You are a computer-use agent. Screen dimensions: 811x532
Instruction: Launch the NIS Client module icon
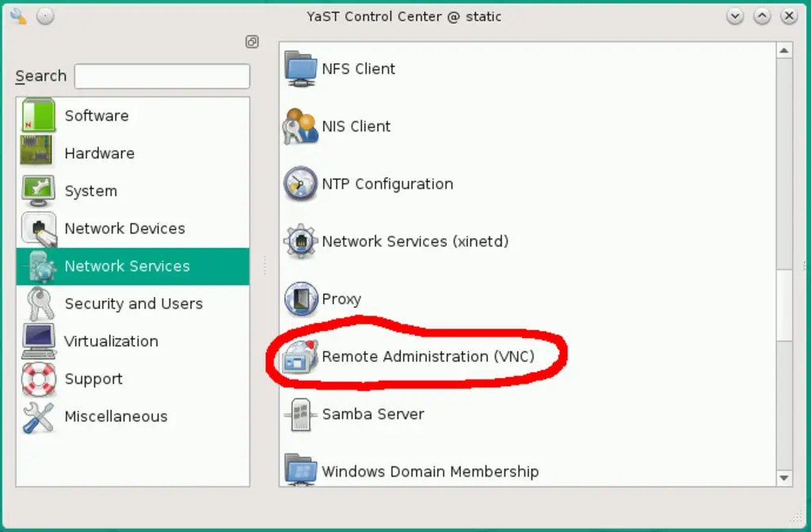(x=300, y=126)
